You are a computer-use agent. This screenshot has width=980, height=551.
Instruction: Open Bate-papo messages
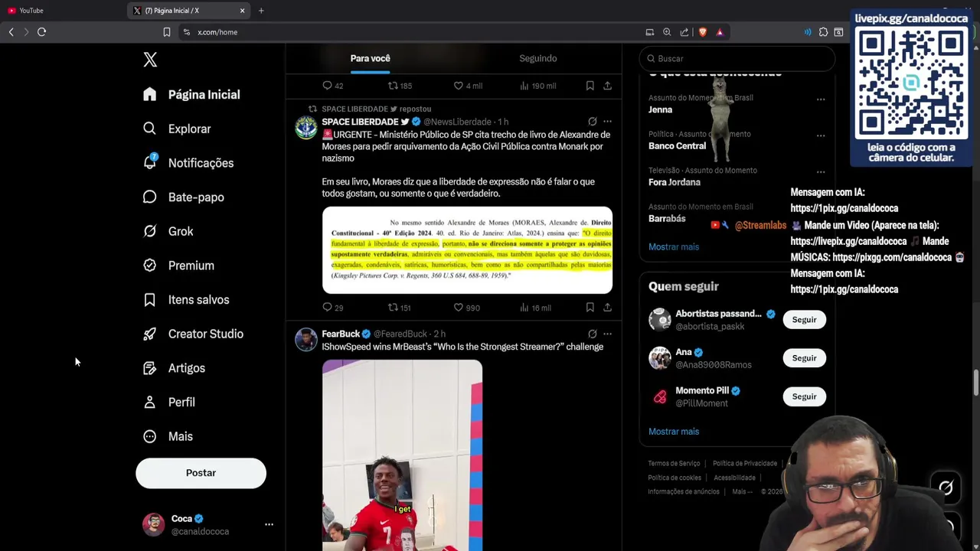pyautogui.click(x=184, y=197)
